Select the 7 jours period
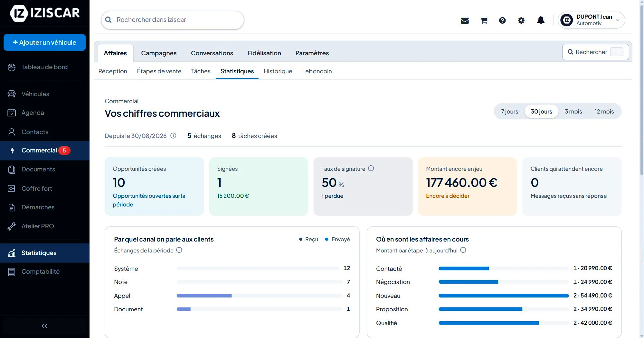Screen dimensions: 644x338 click(x=509, y=112)
